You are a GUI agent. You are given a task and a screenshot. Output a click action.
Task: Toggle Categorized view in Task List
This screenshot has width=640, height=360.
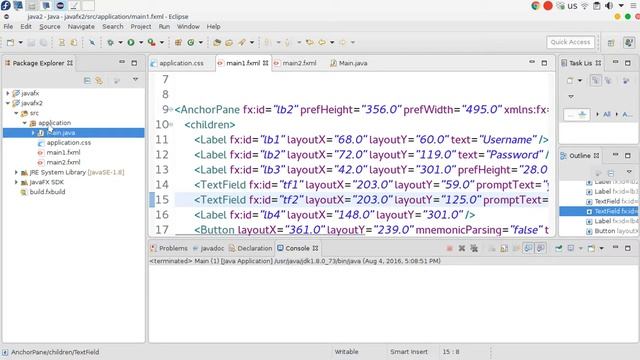596,81
